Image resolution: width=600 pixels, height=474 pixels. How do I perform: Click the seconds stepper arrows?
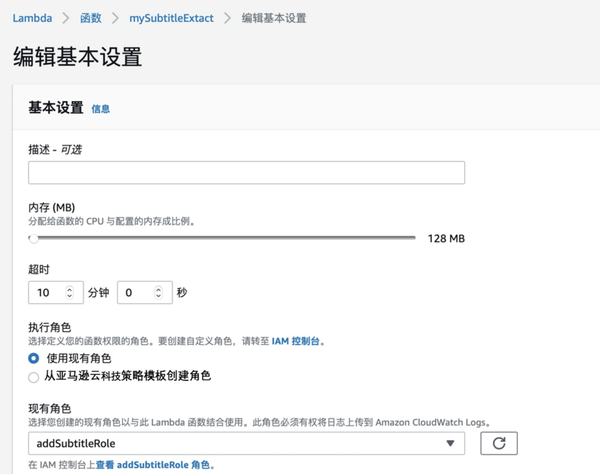158,293
